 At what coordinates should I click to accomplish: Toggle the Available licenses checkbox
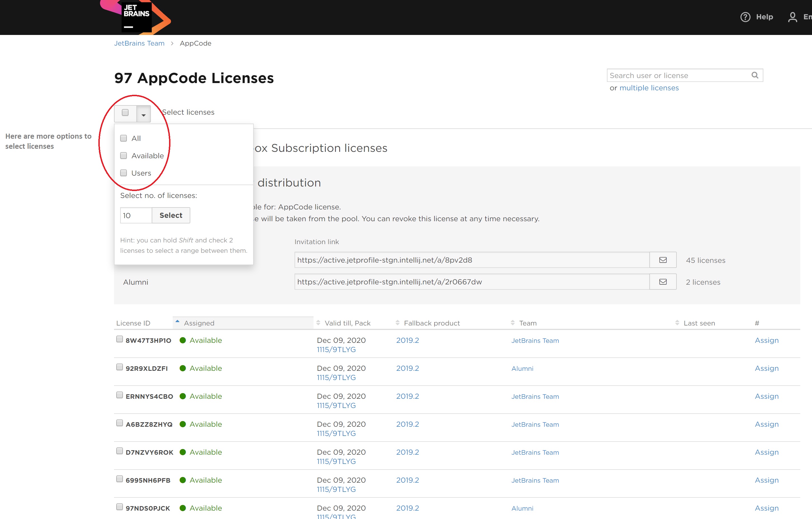tap(124, 155)
